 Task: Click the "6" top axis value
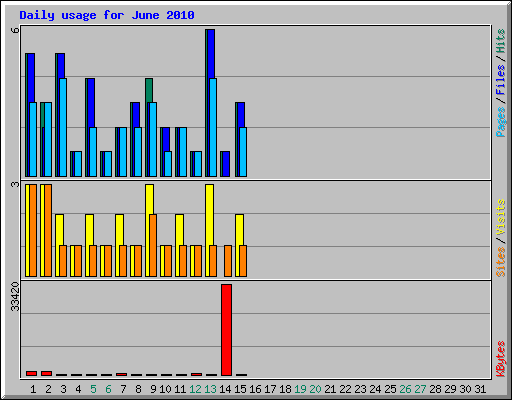tap(15, 30)
